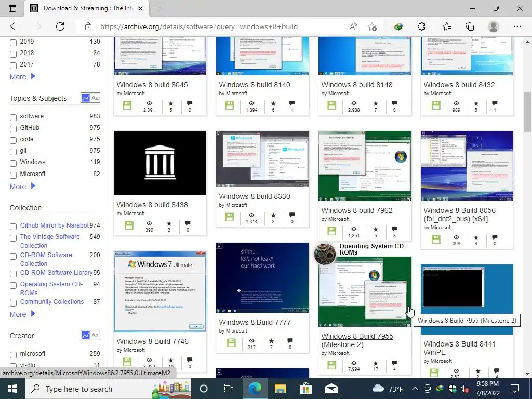Expand More under year filters
This screenshot has width=532, height=399.
22,77
